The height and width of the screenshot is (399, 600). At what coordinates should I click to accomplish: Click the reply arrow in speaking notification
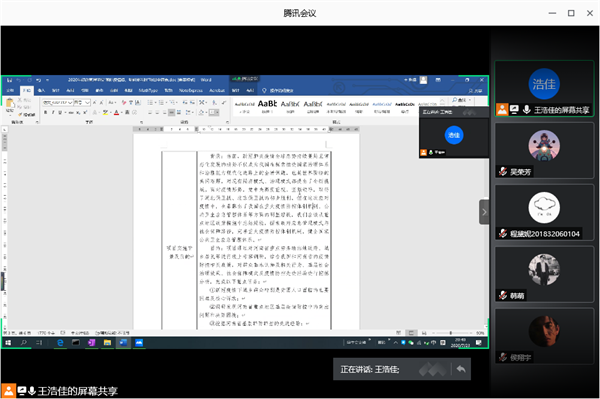(461, 369)
